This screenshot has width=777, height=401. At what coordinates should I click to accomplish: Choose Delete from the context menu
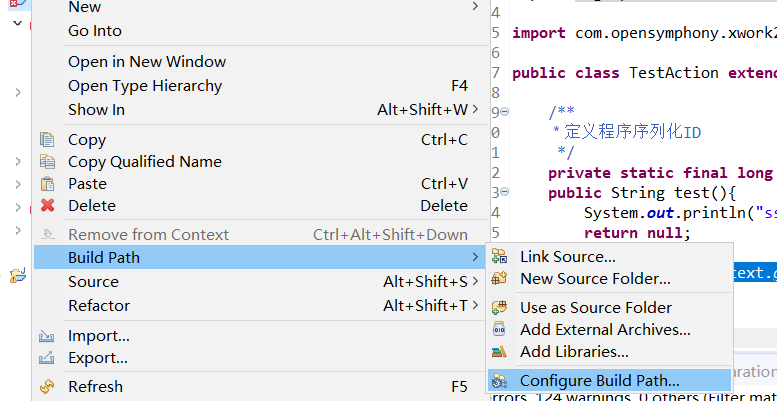coord(260,205)
